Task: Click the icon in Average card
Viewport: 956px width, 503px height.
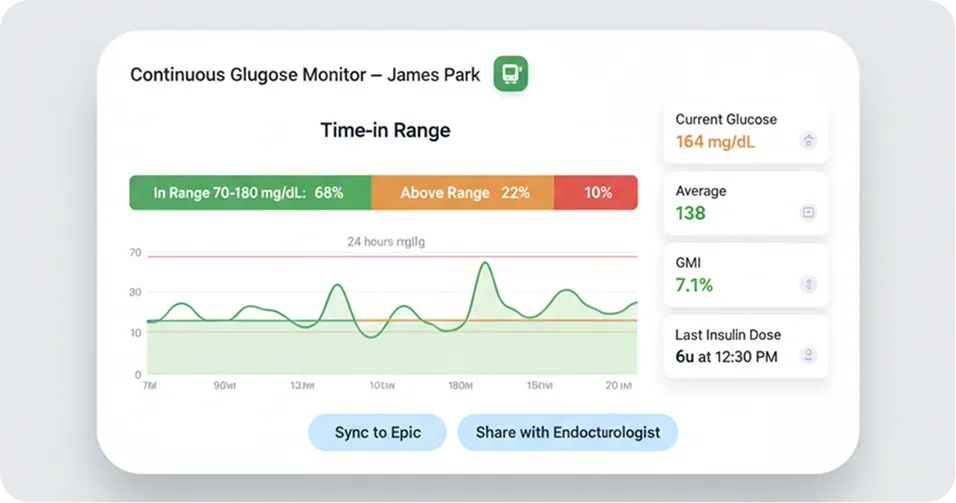Action: click(808, 212)
